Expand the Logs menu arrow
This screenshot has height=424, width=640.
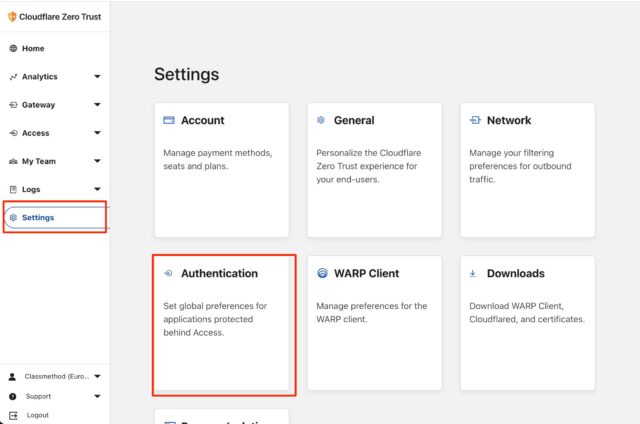click(97, 189)
